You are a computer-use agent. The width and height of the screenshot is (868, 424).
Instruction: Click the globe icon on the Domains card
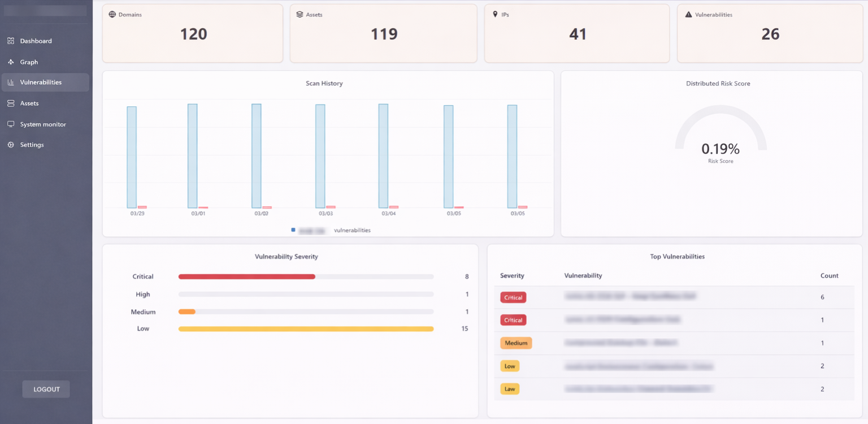[111, 14]
